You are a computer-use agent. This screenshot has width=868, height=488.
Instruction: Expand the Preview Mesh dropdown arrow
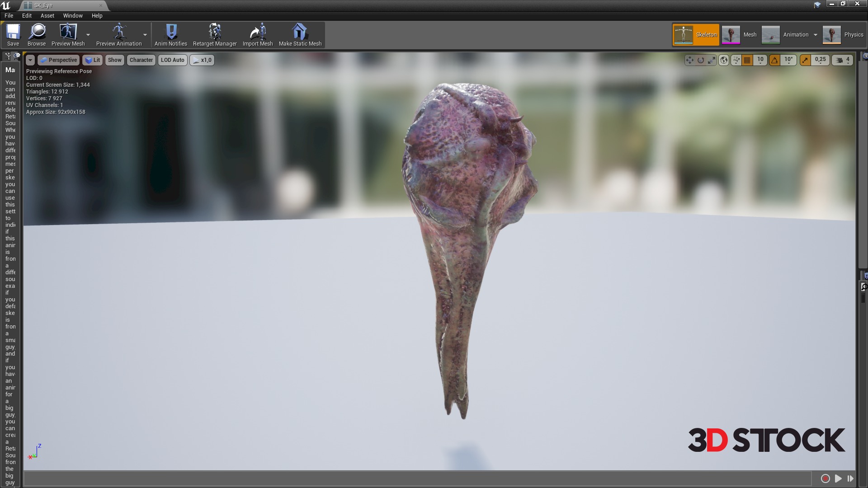(x=88, y=35)
